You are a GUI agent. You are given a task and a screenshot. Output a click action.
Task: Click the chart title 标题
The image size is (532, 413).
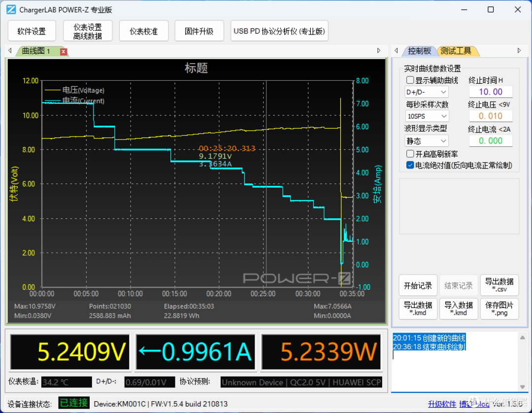tap(196, 68)
